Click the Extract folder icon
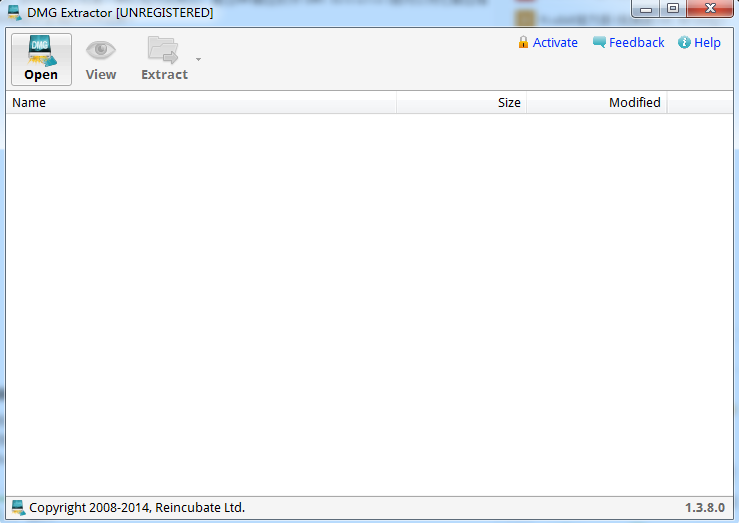 (163, 50)
